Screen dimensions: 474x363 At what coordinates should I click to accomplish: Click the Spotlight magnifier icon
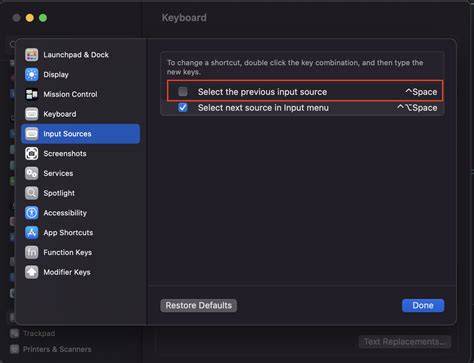pyautogui.click(x=32, y=193)
